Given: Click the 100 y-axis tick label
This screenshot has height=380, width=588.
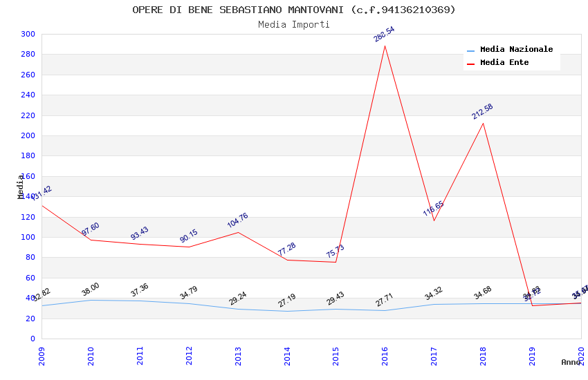Looking at the screenshot, I should 28,238.
